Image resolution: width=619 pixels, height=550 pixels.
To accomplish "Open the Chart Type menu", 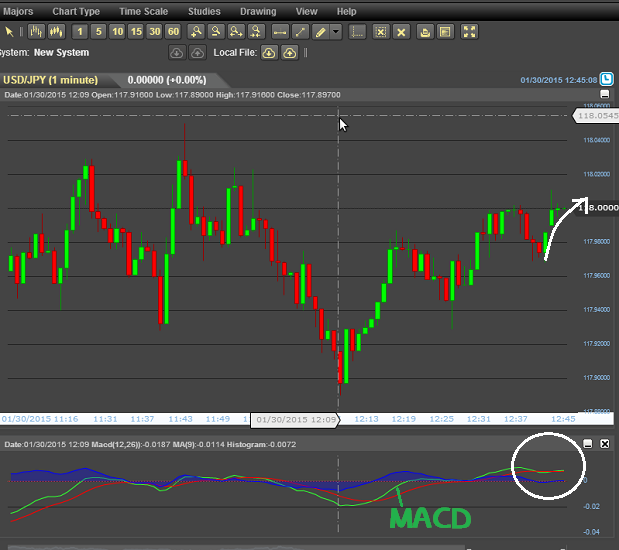I will (x=76, y=11).
